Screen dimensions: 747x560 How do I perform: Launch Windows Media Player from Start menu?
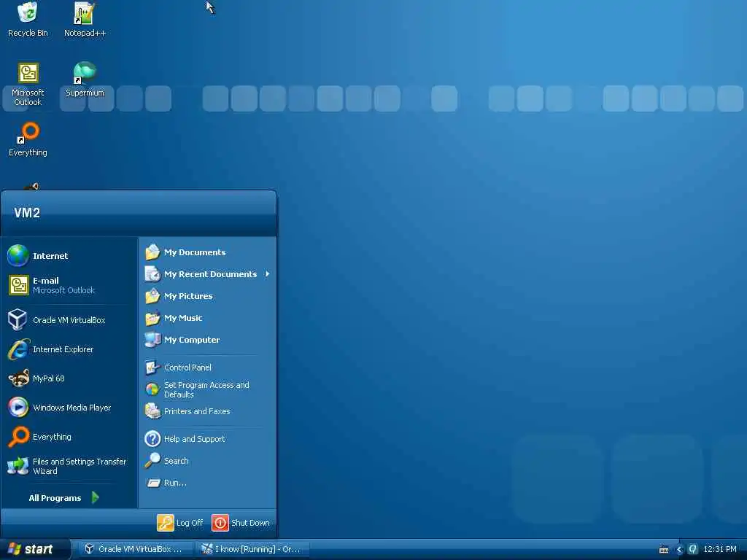(x=69, y=408)
